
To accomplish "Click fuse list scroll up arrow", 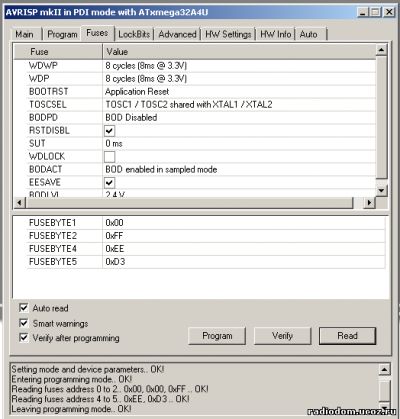I will click(x=381, y=50).
